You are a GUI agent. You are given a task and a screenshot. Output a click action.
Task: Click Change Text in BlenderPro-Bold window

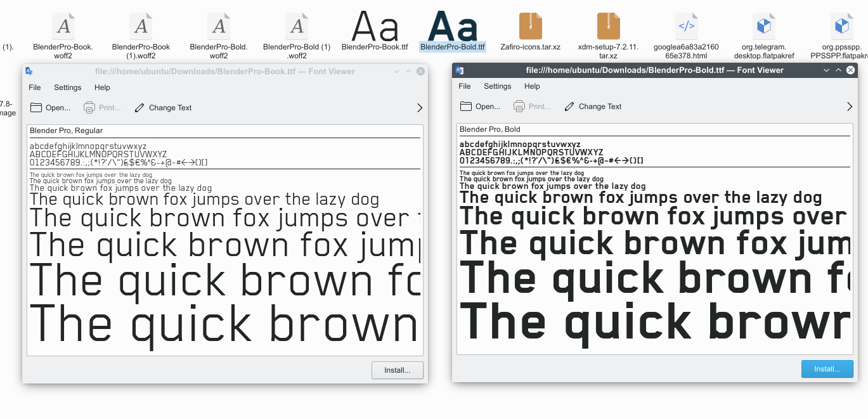(x=593, y=106)
